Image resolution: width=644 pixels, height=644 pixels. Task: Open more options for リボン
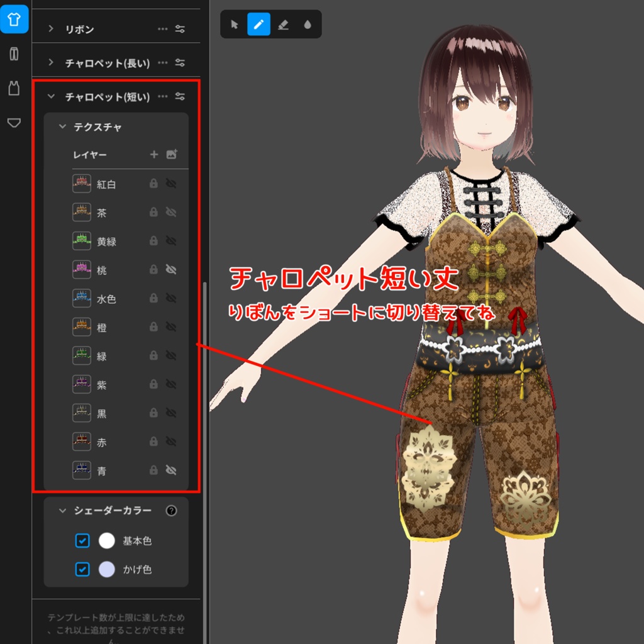click(x=163, y=29)
